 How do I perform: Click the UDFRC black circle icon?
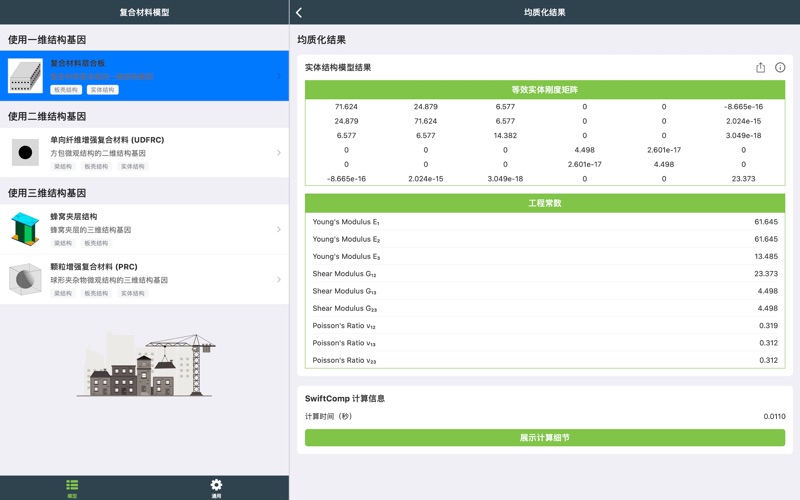tap(26, 153)
